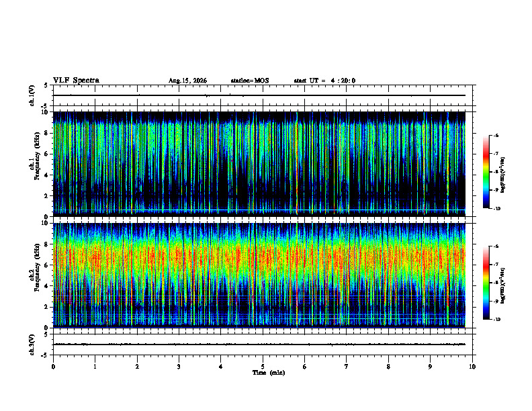Click the ch.2 color scale 'log(PSD)' unit label
This screenshot has height=411, width=532.
[503, 285]
